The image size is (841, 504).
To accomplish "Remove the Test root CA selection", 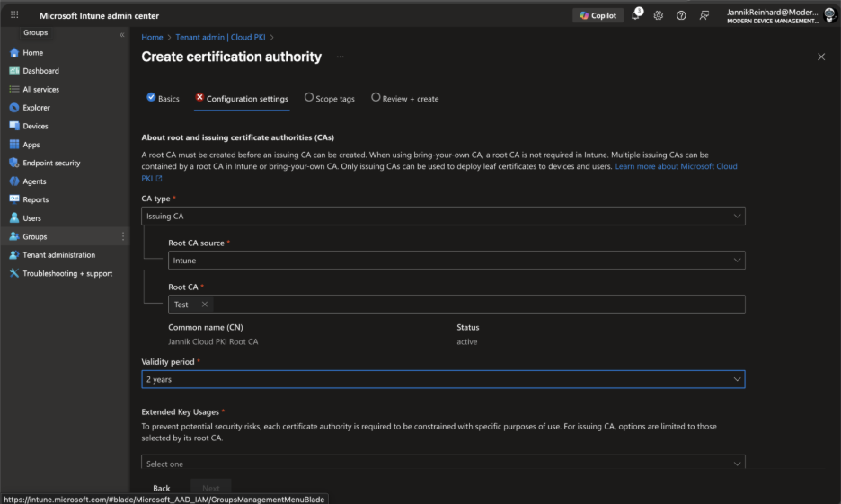I will click(x=205, y=305).
